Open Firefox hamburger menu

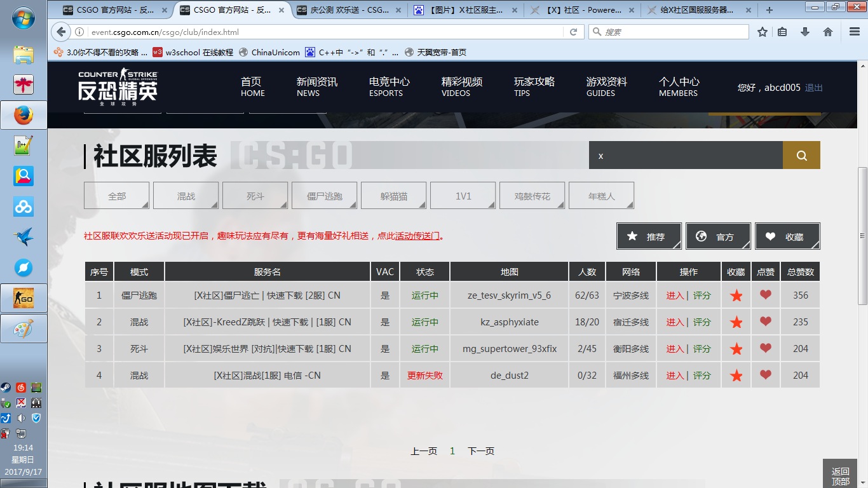(x=855, y=32)
